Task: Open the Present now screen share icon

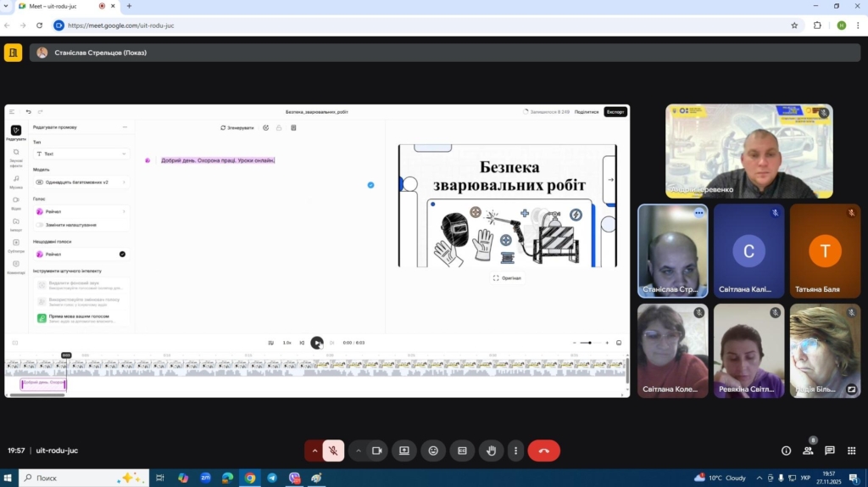Action: (x=403, y=451)
